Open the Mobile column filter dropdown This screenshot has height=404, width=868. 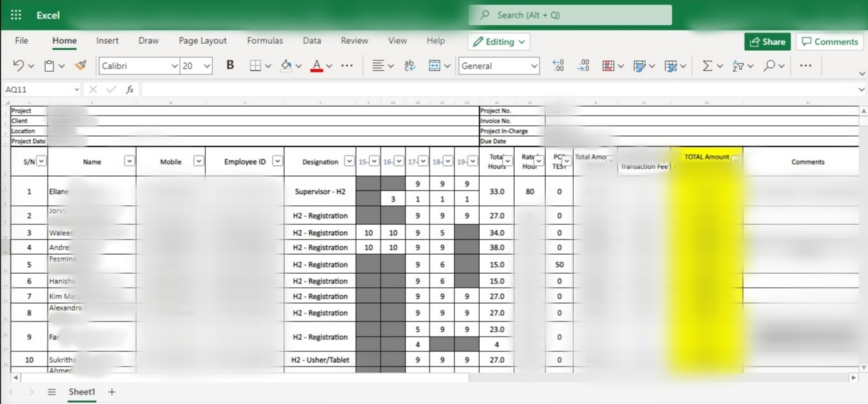198,161
